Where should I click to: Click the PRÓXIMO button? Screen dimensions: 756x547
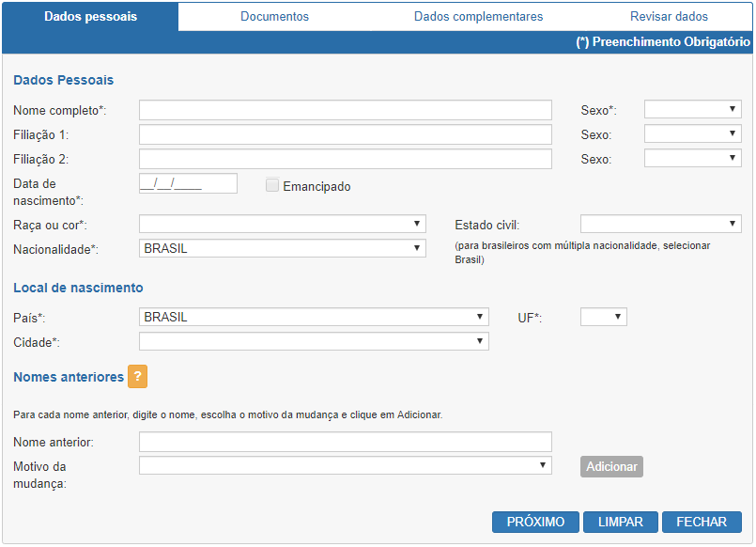point(535,522)
